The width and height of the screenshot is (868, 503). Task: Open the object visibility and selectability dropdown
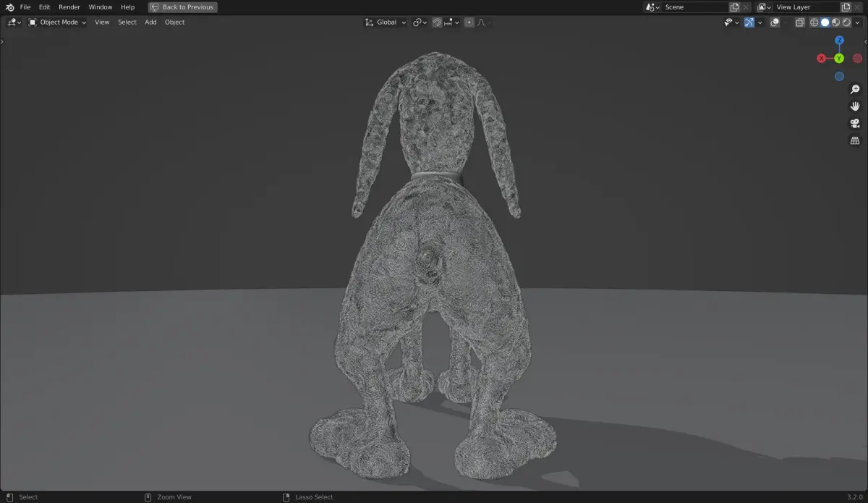731,22
